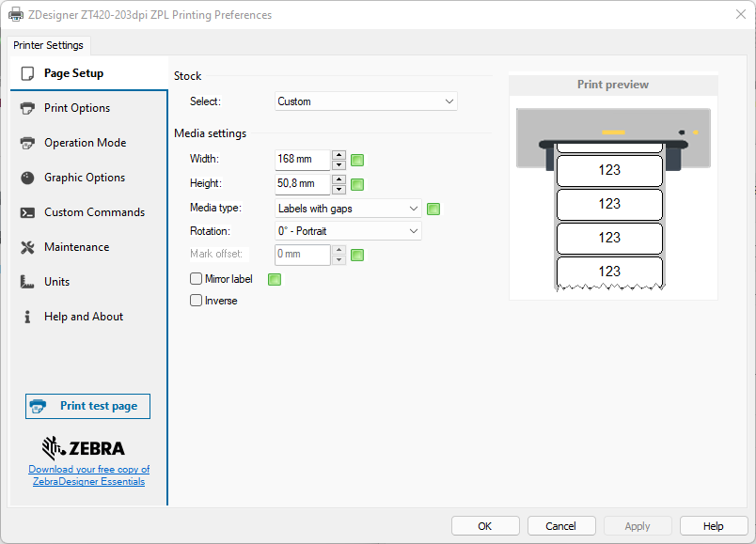Click the Height input field
This screenshot has width=756, height=544.
pyautogui.click(x=302, y=183)
